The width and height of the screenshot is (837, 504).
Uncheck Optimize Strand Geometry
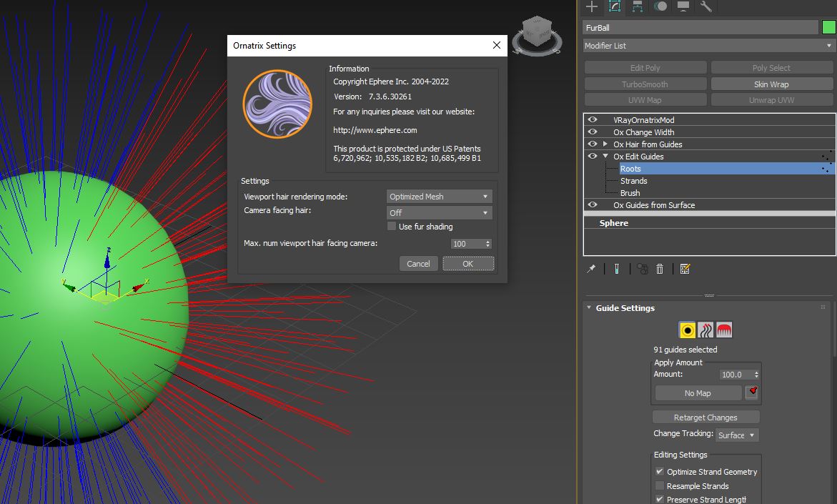coord(660,472)
